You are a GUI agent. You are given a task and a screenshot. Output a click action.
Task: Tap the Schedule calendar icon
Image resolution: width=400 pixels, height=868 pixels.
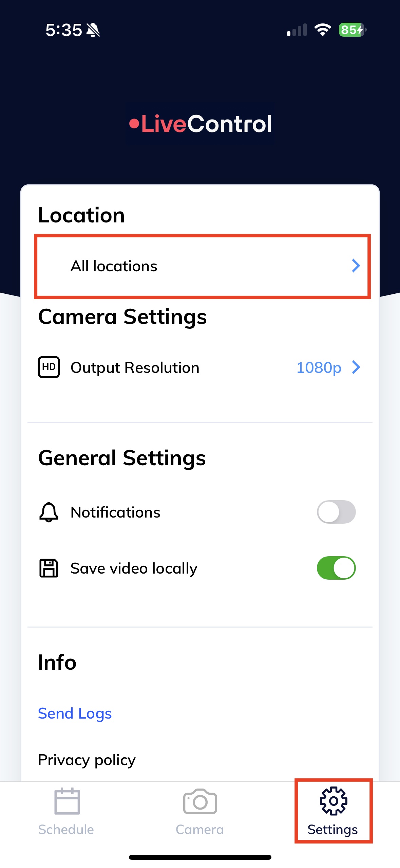(x=67, y=801)
